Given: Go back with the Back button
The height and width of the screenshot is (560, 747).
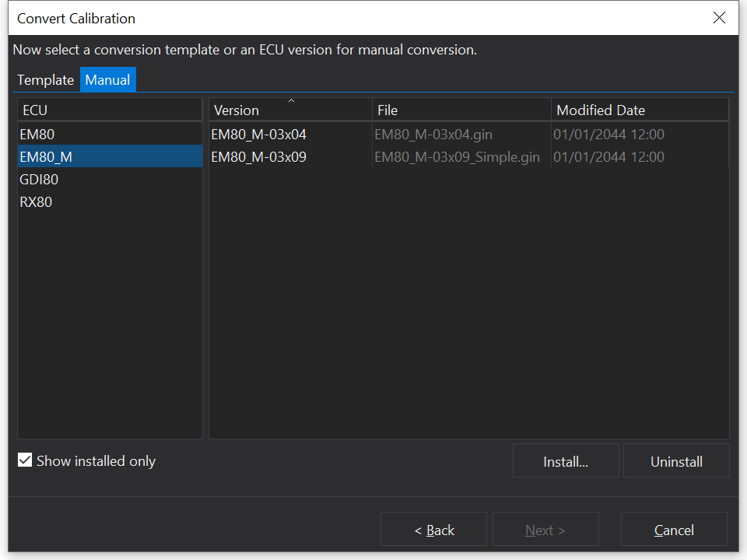Looking at the screenshot, I should (433, 530).
